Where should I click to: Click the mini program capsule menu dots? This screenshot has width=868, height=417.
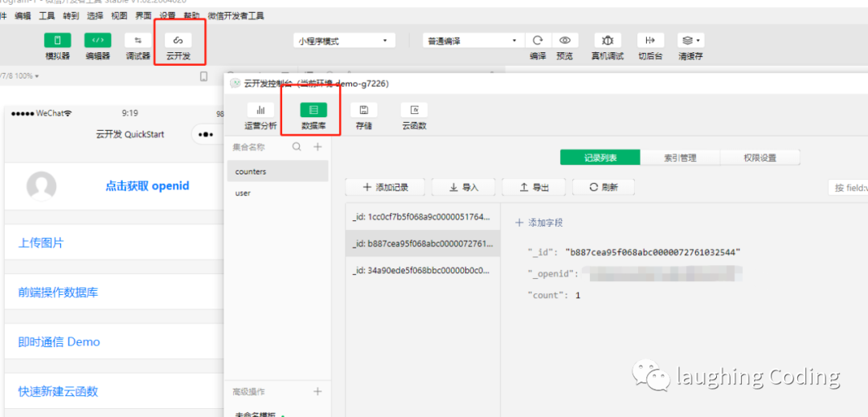206,134
